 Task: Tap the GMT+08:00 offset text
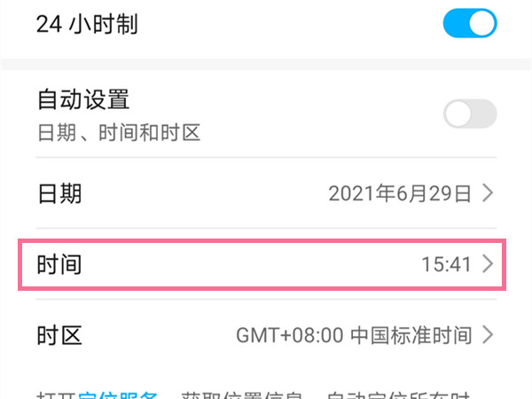coord(291,335)
